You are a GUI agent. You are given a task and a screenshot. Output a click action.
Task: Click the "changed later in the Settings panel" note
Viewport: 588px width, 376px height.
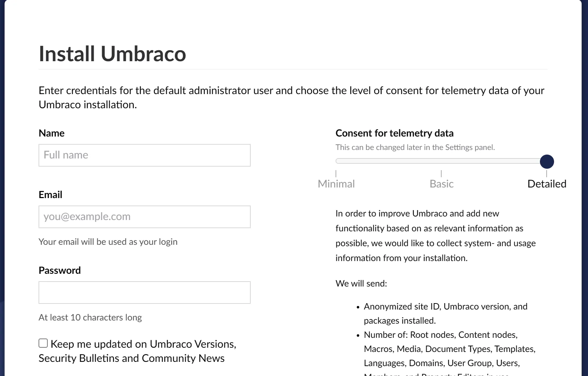tap(415, 147)
